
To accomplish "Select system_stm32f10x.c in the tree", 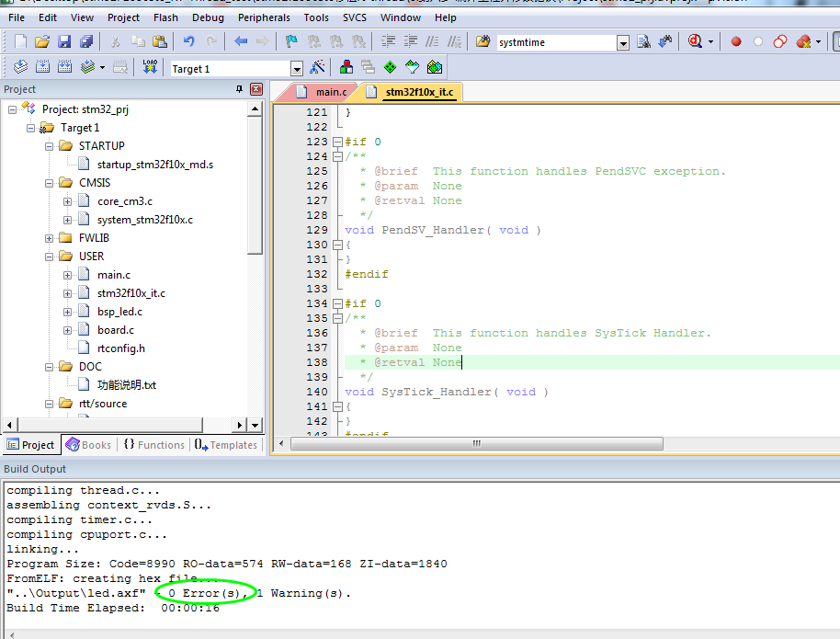I will click(144, 220).
